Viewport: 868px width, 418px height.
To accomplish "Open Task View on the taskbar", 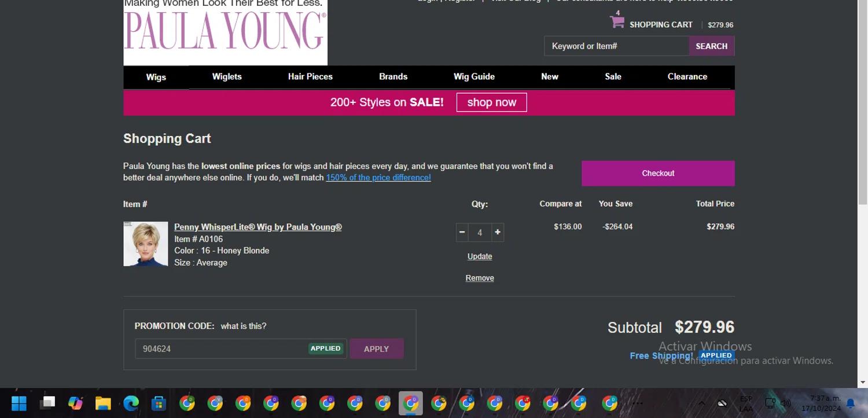I will click(47, 403).
